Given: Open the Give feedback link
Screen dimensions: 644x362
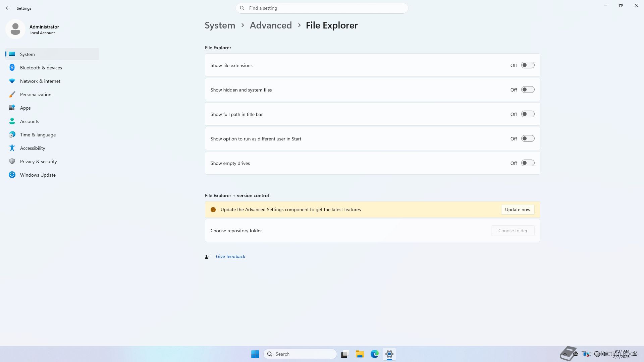Looking at the screenshot, I should [x=230, y=256].
